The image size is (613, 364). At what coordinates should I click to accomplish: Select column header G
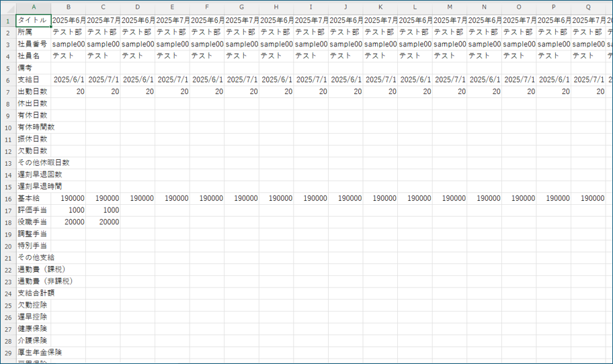click(242, 8)
